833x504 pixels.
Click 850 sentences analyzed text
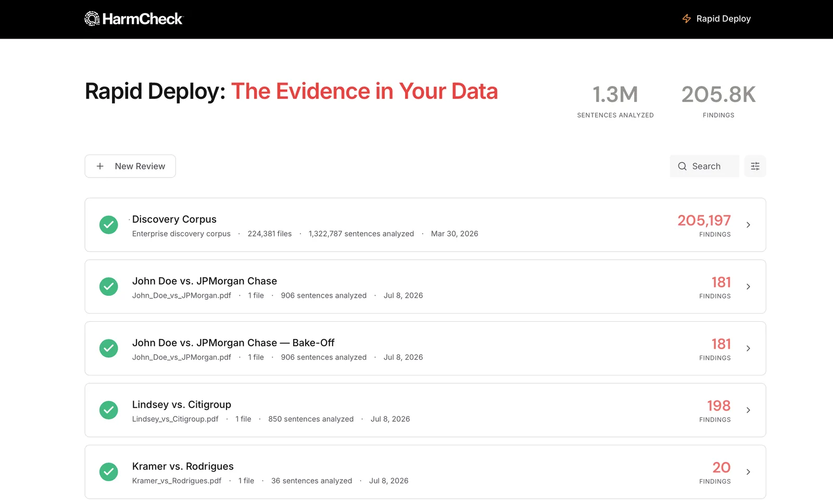point(311,419)
